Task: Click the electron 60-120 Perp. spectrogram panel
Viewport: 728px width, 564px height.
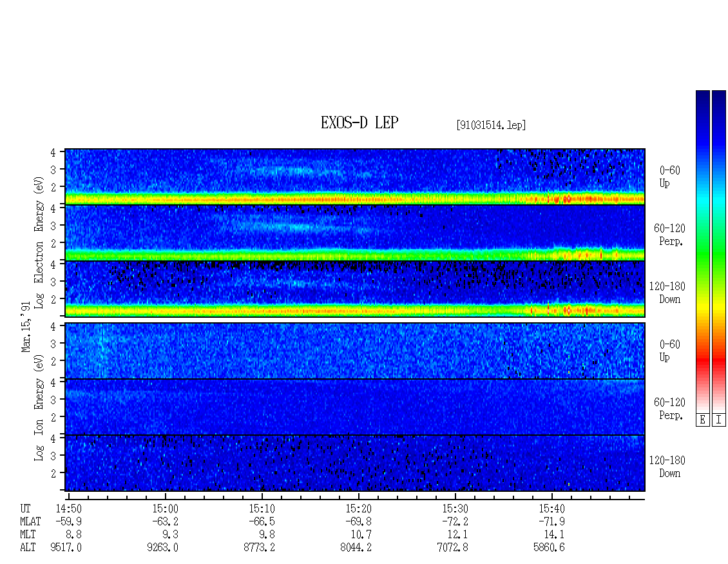Action: click(x=355, y=233)
